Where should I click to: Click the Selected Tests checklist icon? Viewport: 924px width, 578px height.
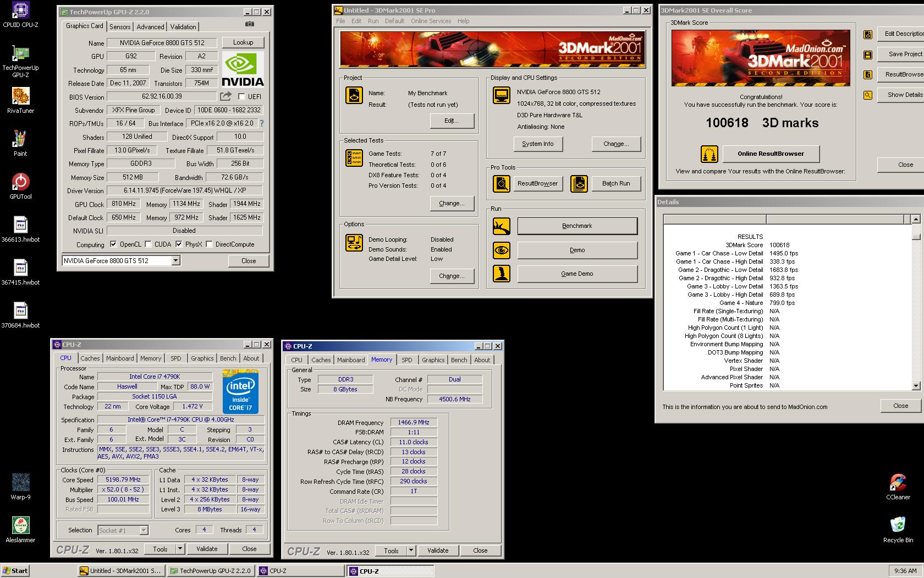pyautogui.click(x=354, y=158)
